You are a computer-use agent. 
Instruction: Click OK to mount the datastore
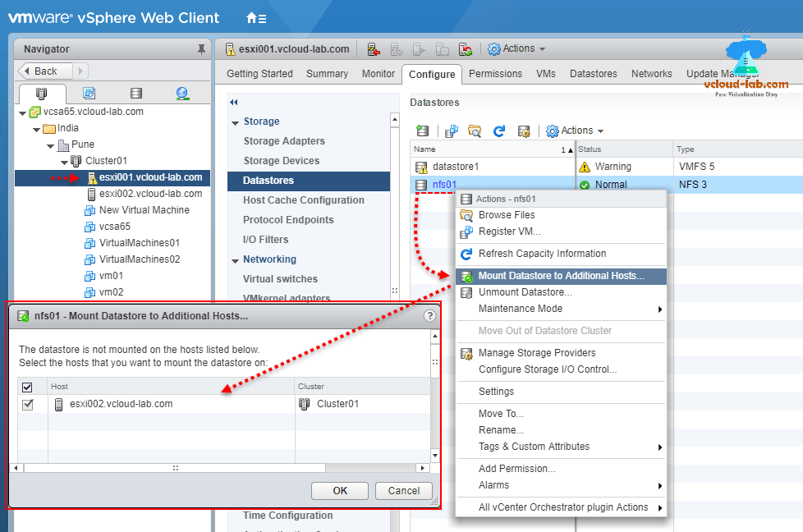click(x=339, y=490)
